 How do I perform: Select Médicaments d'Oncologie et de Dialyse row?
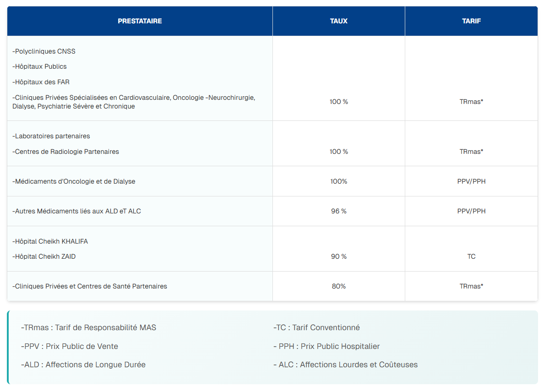[74, 181]
